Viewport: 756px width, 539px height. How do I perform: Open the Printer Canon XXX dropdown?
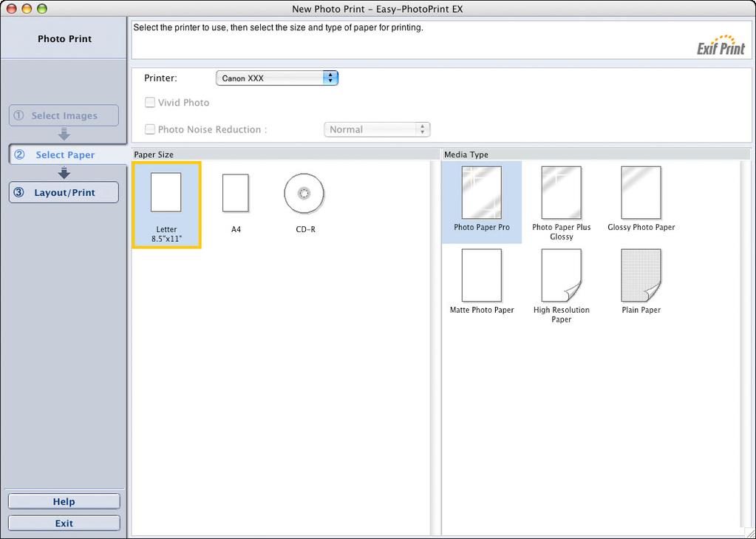(x=276, y=78)
